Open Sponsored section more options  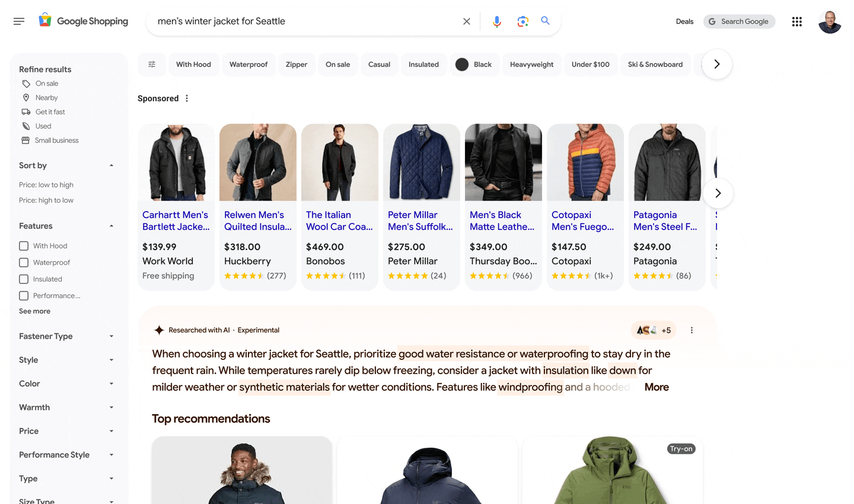pyautogui.click(x=187, y=98)
